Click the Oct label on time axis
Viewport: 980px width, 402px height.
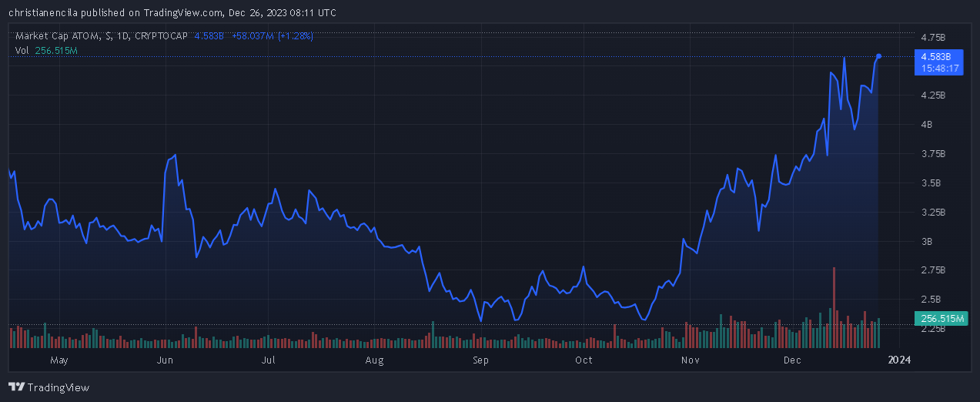tap(584, 360)
